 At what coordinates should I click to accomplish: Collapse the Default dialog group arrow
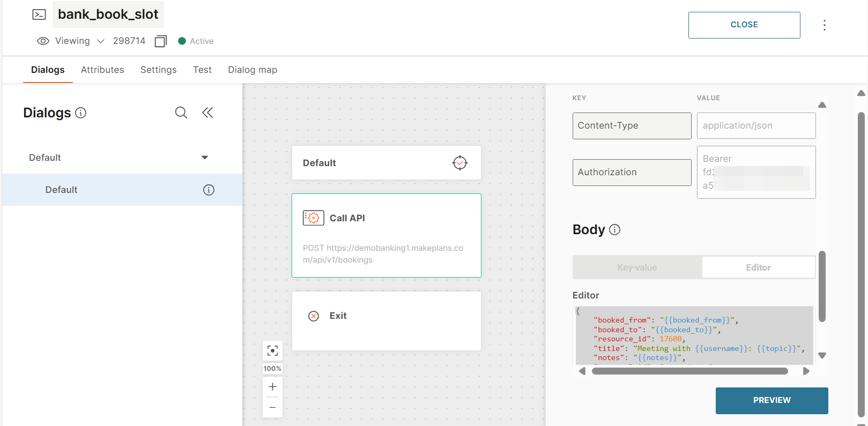205,158
